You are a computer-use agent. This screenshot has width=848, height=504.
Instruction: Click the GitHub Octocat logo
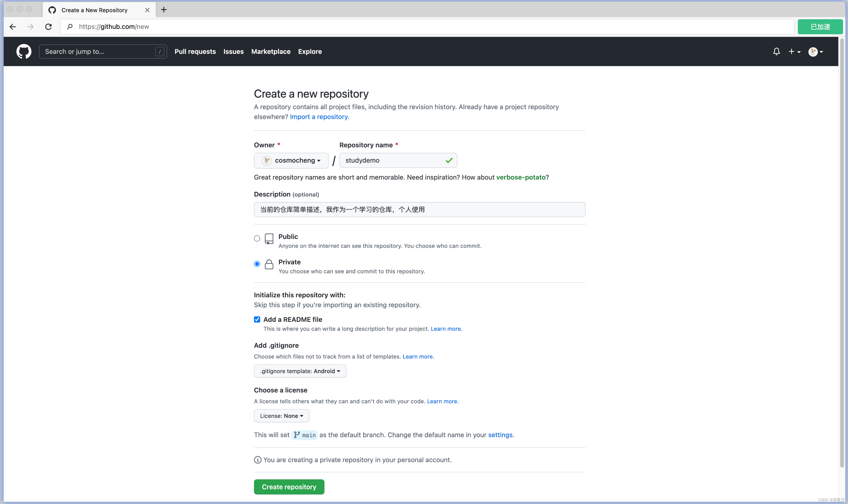(24, 51)
